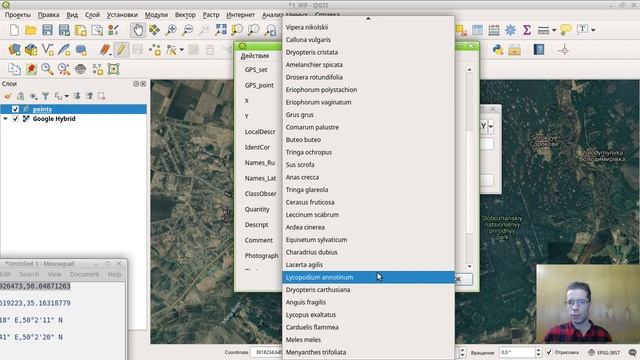The height and width of the screenshot is (360, 640).
Task: Open the Проекты menu
Action: click(x=18, y=15)
